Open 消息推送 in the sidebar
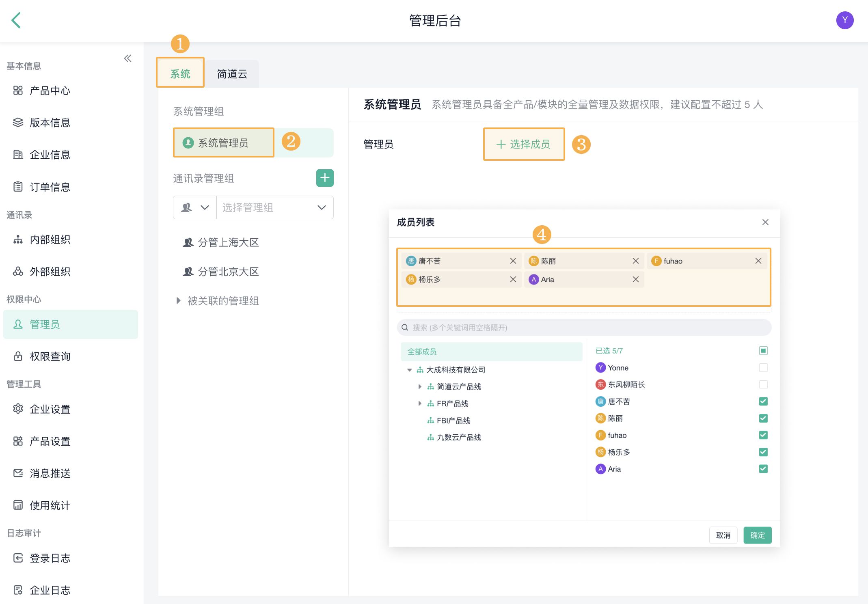The image size is (868, 604). coord(50,473)
